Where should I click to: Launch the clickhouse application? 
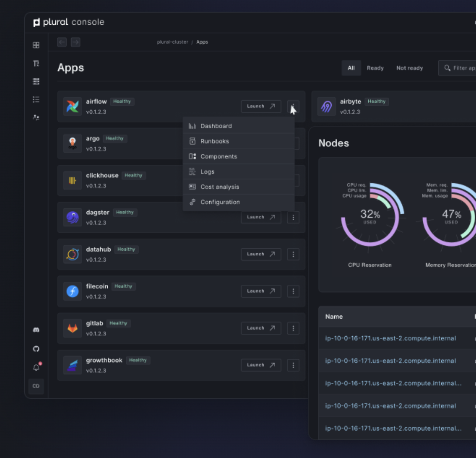pos(261,180)
